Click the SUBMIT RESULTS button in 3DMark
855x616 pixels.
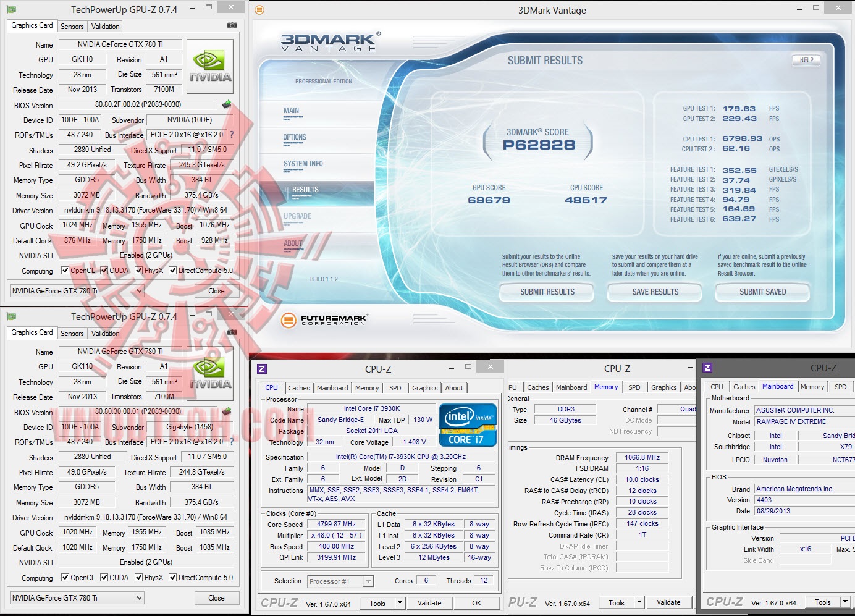[547, 292]
